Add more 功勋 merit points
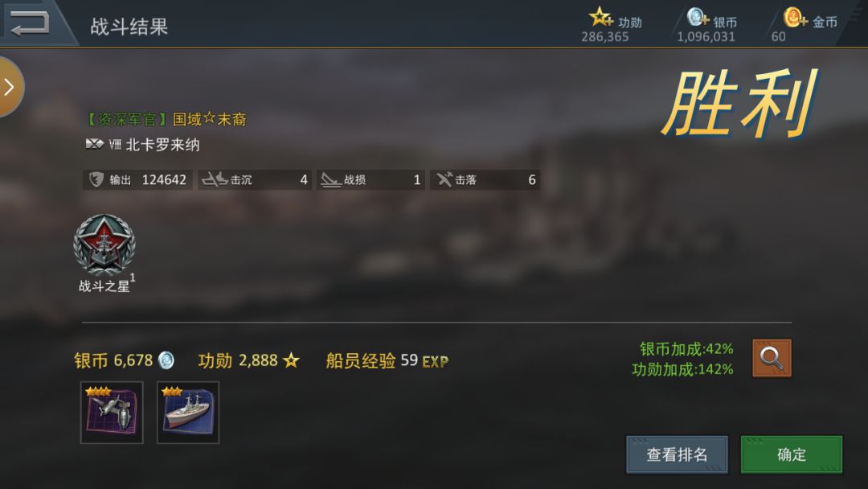This screenshot has height=489, width=868. (x=601, y=17)
